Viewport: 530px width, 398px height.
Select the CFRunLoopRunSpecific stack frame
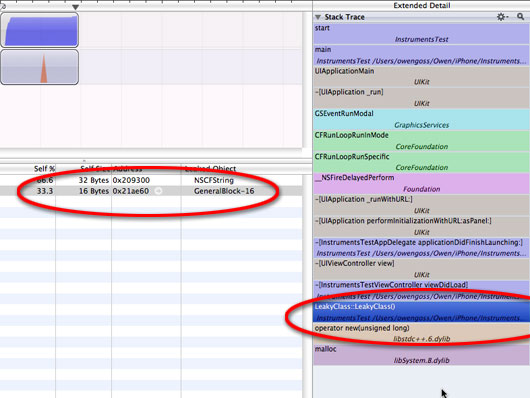tap(421, 162)
